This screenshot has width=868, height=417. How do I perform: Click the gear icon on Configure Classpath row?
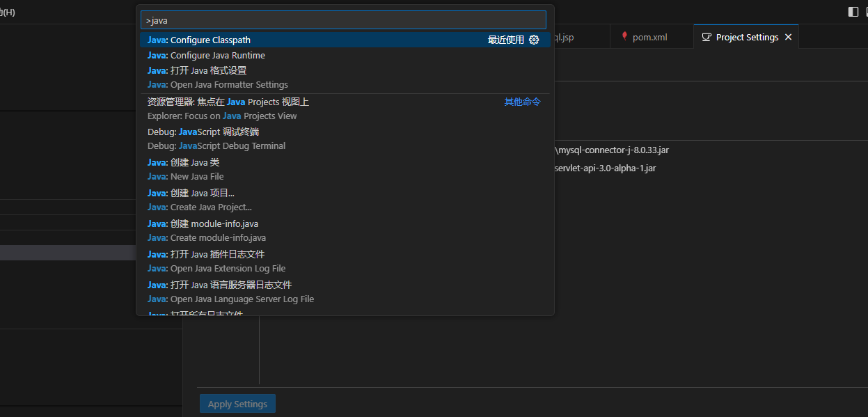[534, 40]
